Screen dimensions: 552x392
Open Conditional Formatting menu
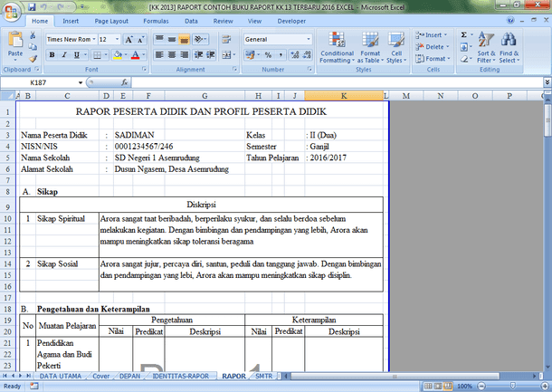tap(337, 47)
